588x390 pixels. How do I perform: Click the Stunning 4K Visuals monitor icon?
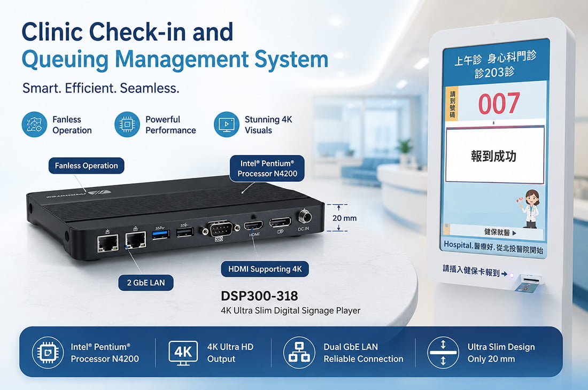pos(227,124)
